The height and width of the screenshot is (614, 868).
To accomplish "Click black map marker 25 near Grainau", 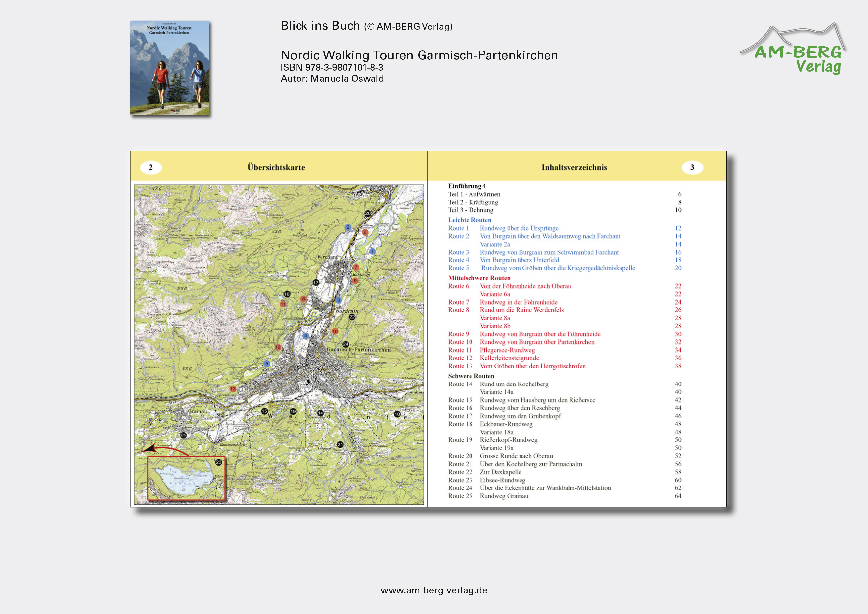I will [183, 435].
